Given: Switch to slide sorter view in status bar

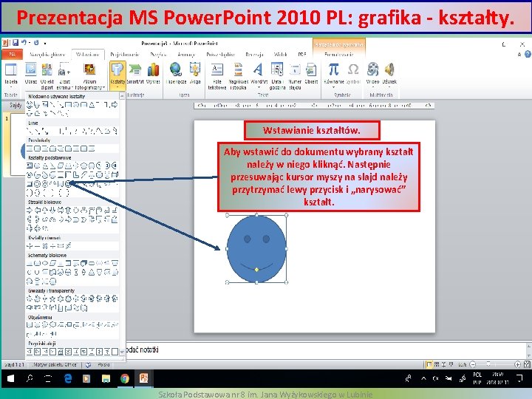Looking at the screenshot, I should click(437, 365).
